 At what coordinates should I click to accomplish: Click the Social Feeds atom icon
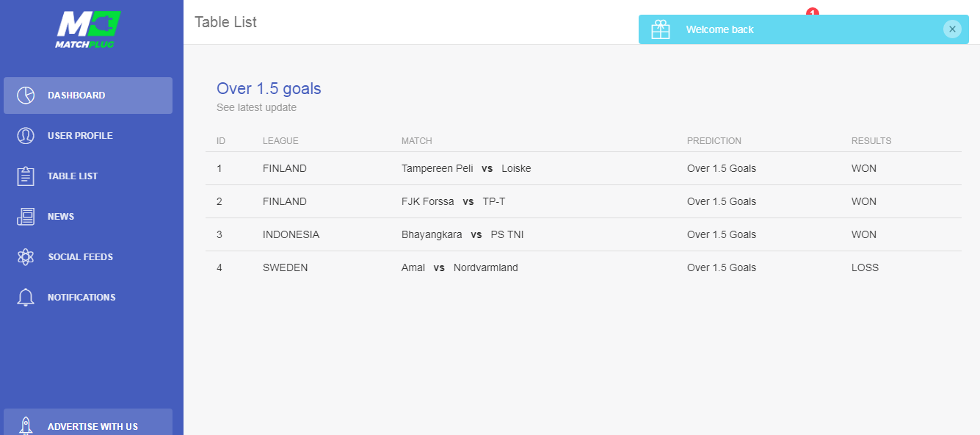point(26,257)
